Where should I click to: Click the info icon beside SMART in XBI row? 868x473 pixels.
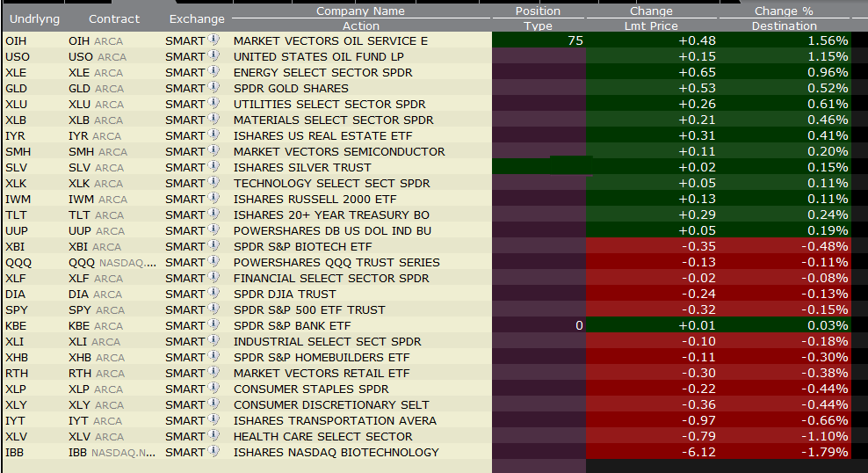pos(213,246)
